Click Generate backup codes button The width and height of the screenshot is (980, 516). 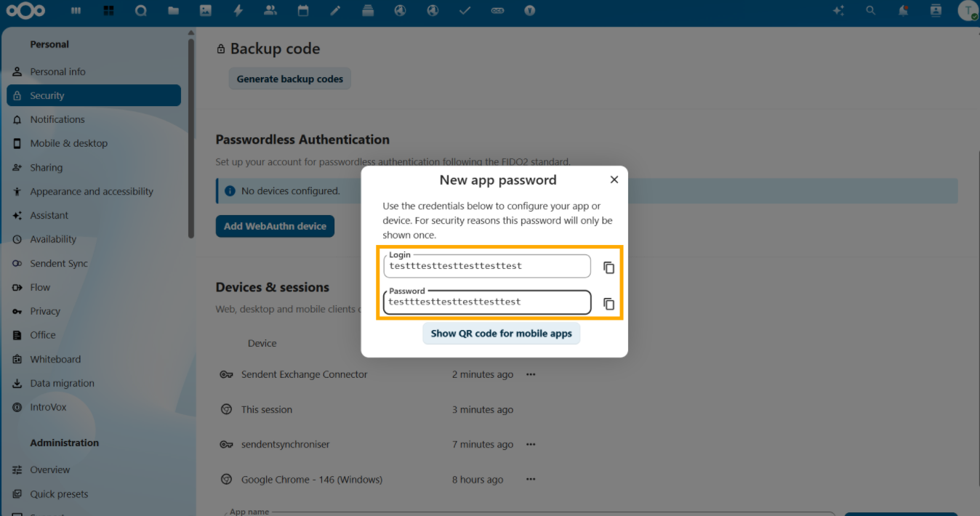(289, 79)
